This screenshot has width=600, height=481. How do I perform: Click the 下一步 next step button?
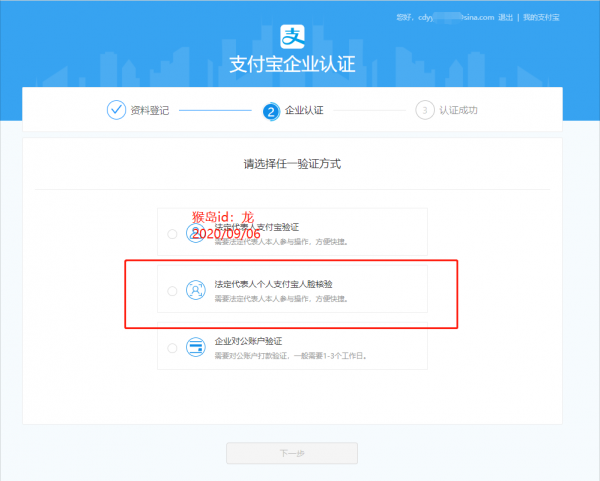[x=292, y=453]
